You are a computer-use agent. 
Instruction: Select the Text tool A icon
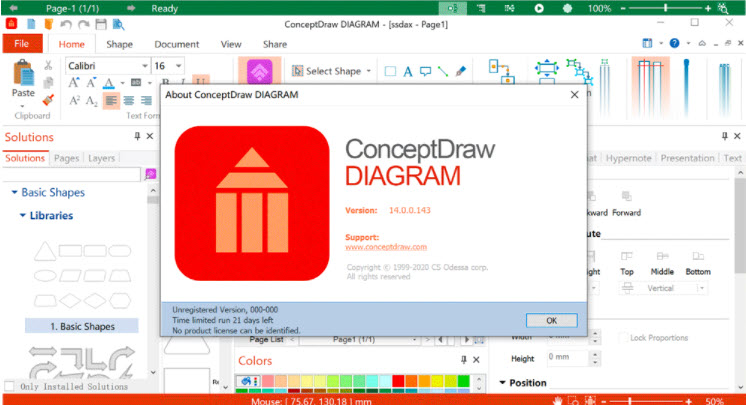408,71
